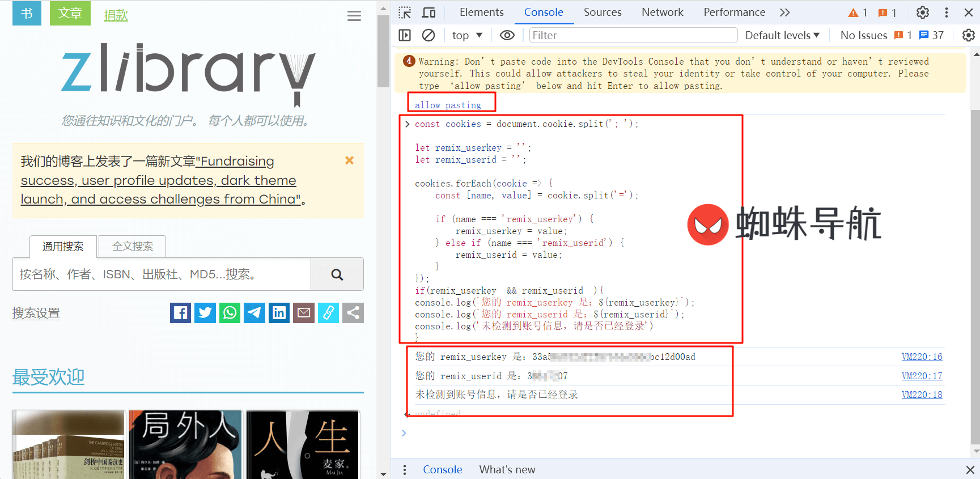This screenshot has width=980, height=479.
Task: Click the console vertical scrollbar thumb
Action: pos(975,277)
